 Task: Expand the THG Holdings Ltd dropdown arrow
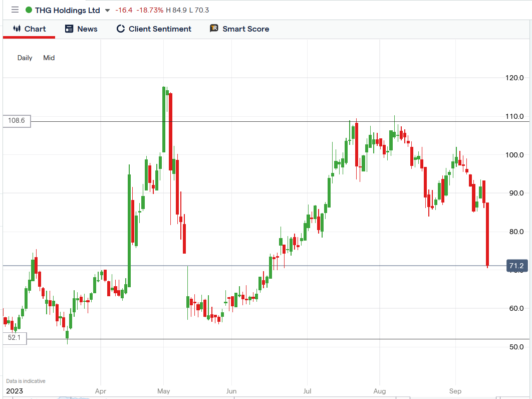pos(107,11)
